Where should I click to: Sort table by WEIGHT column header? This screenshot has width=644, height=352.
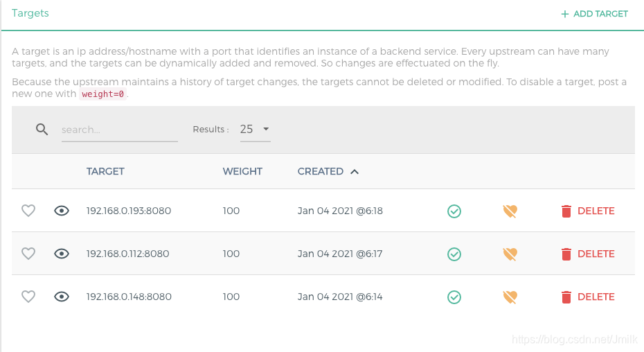[242, 171]
